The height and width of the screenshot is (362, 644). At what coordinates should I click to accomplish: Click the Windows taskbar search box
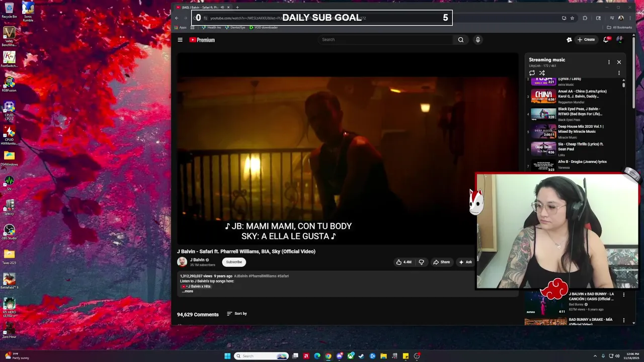(262, 356)
